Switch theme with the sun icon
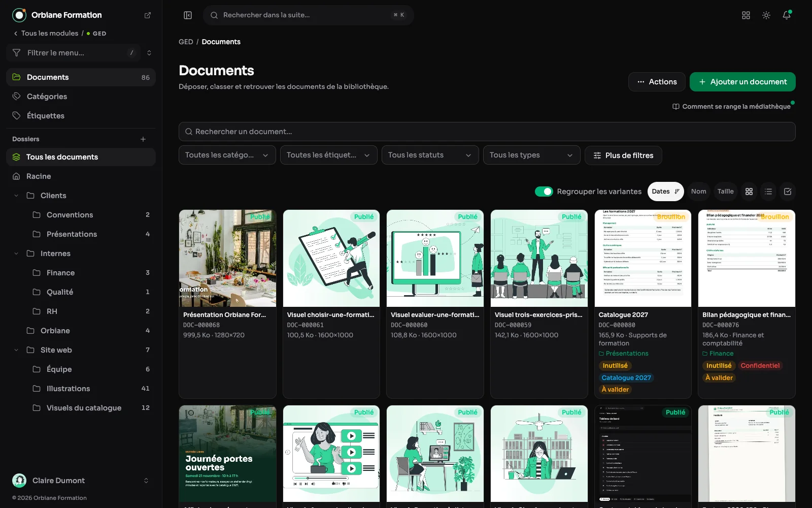This screenshot has height=508, width=812. tap(766, 15)
